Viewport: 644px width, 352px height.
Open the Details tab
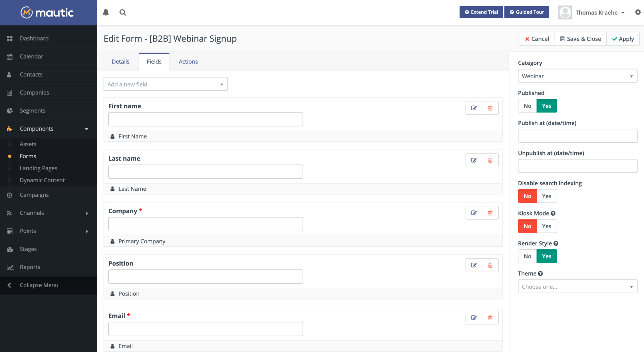(120, 61)
